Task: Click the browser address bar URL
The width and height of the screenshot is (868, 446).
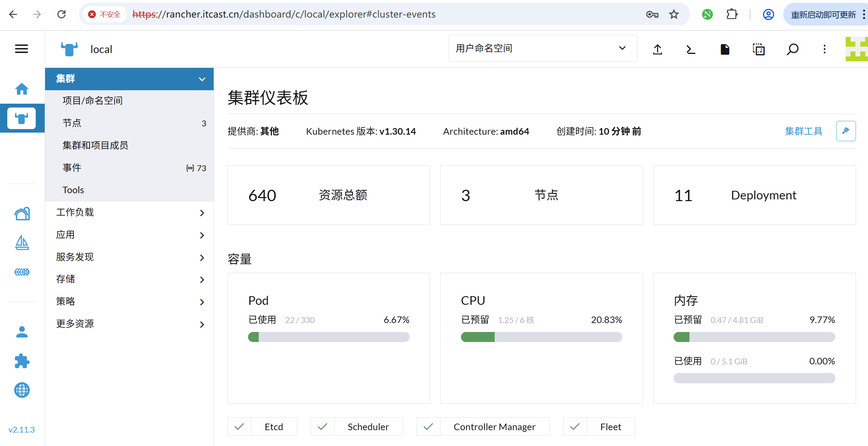Action: pyautogui.click(x=284, y=14)
